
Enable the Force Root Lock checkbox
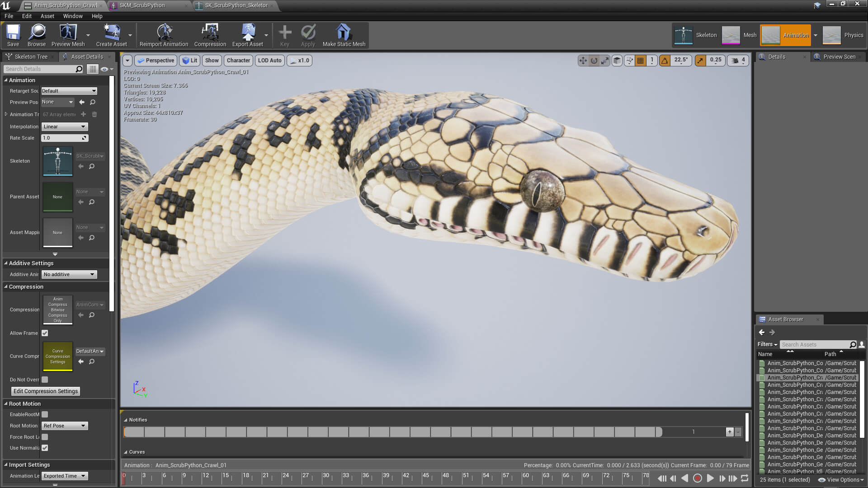(x=45, y=437)
